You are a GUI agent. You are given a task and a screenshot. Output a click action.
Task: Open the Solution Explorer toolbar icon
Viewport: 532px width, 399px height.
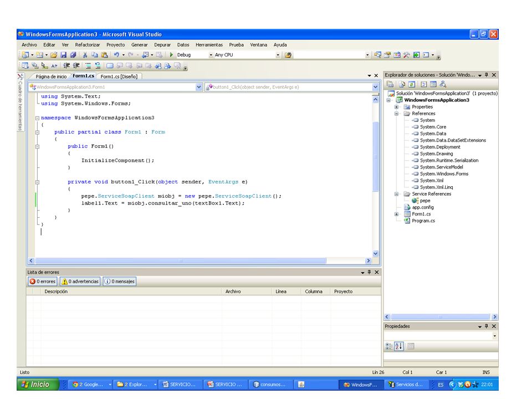[x=377, y=55]
